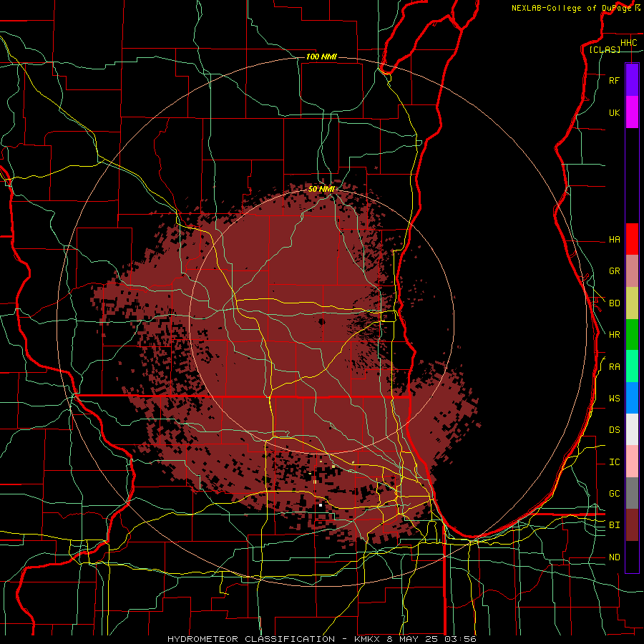The width and height of the screenshot is (644, 644).
Task: Click the RA light-green legend swatch
Action: (632, 366)
